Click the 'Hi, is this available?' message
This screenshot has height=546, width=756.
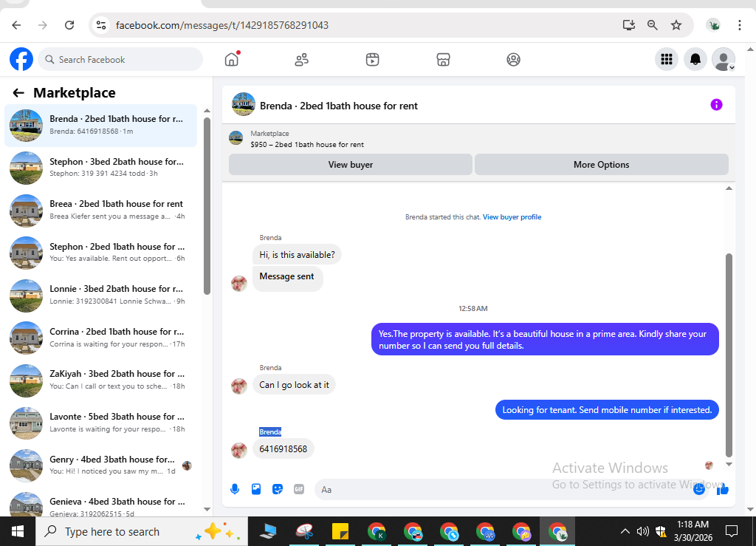(297, 255)
